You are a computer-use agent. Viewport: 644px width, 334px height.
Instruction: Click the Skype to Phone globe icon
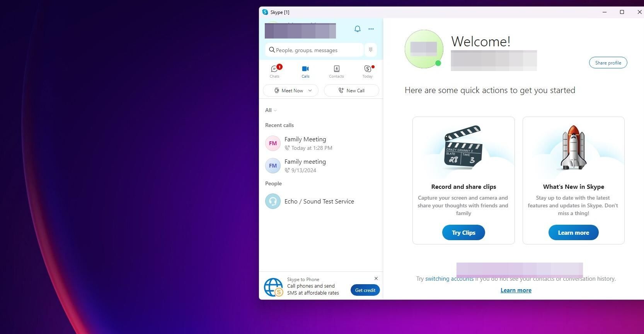(x=274, y=287)
